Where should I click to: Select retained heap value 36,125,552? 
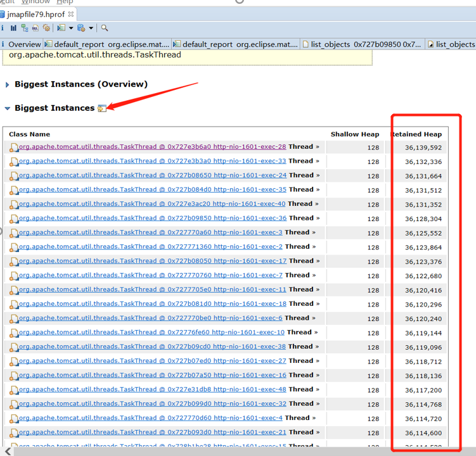pos(423,233)
